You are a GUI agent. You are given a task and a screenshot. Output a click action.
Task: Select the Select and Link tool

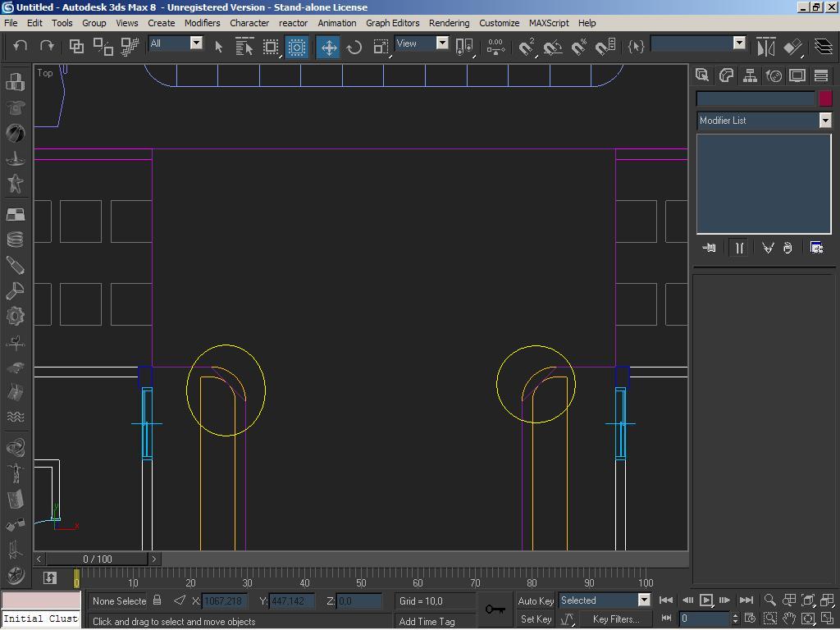(76, 47)
